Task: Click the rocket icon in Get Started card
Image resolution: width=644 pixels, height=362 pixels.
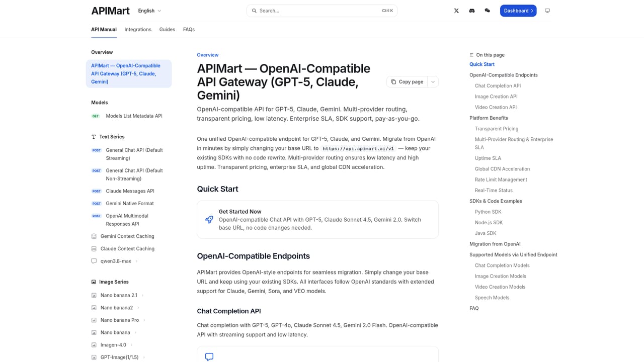Action: (x=209, y=220)
